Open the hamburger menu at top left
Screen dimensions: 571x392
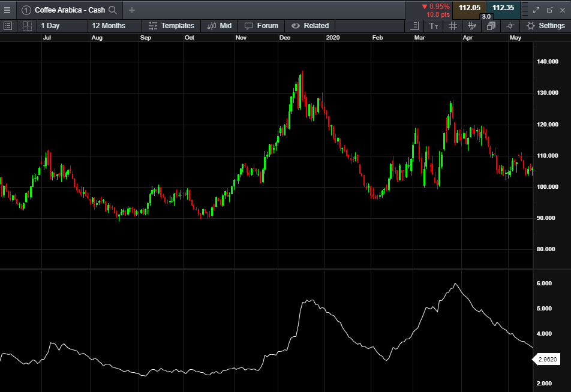pos(7,10)
